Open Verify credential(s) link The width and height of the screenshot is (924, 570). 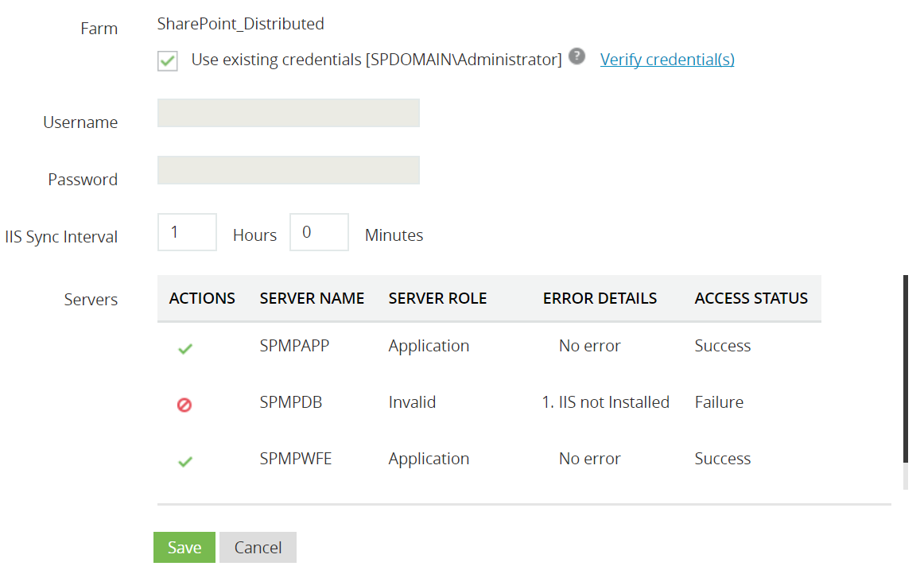click(667, 60)
